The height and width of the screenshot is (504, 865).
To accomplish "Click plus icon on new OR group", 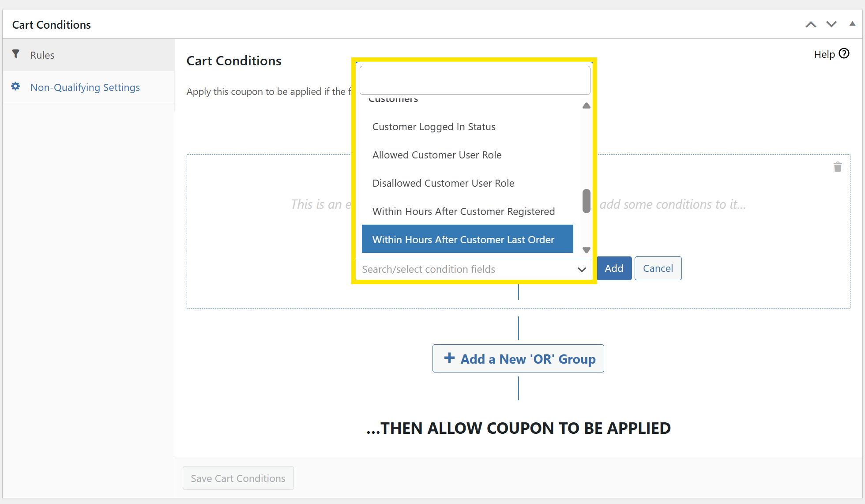I will [x=449, y=358].
